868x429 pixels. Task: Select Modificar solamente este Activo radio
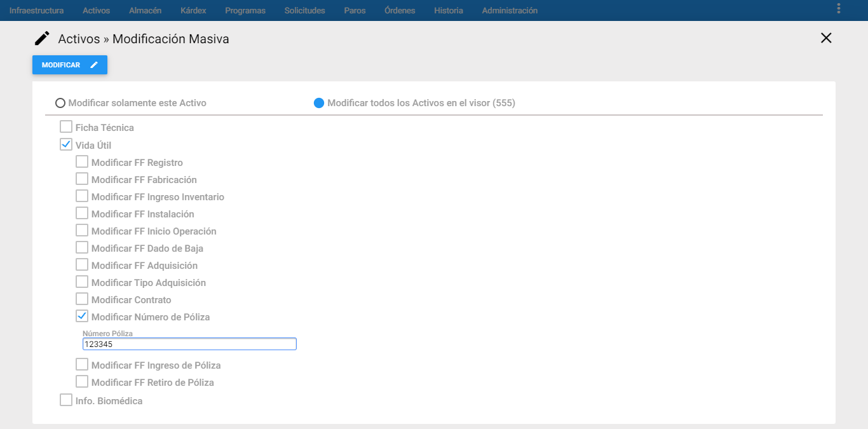pos(60,103)
